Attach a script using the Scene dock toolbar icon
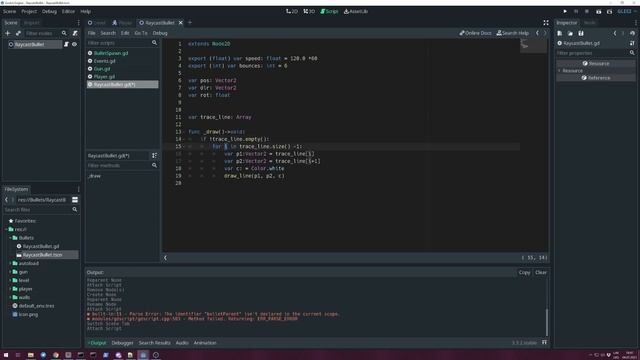 pyautogui.click(x=75, y=33)
